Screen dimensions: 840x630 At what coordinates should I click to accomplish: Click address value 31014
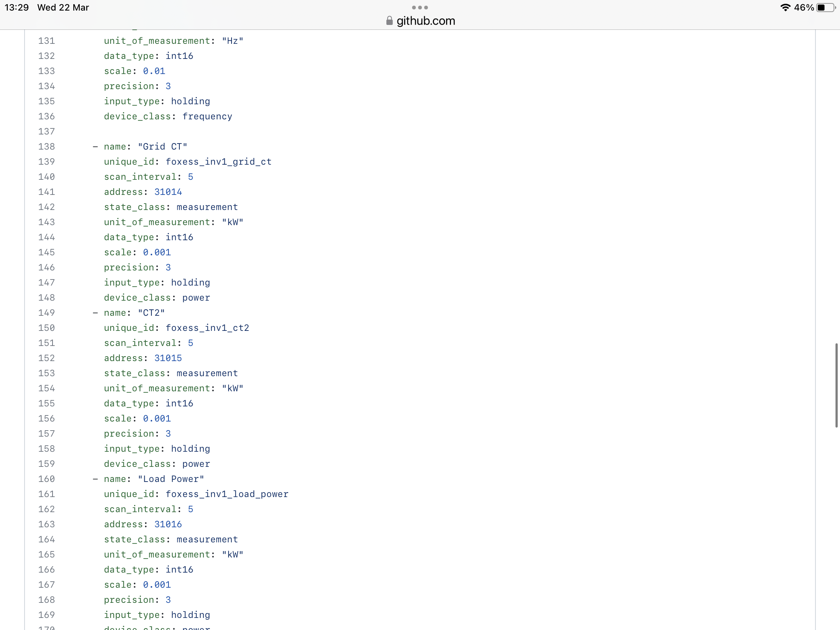(168, 192)
